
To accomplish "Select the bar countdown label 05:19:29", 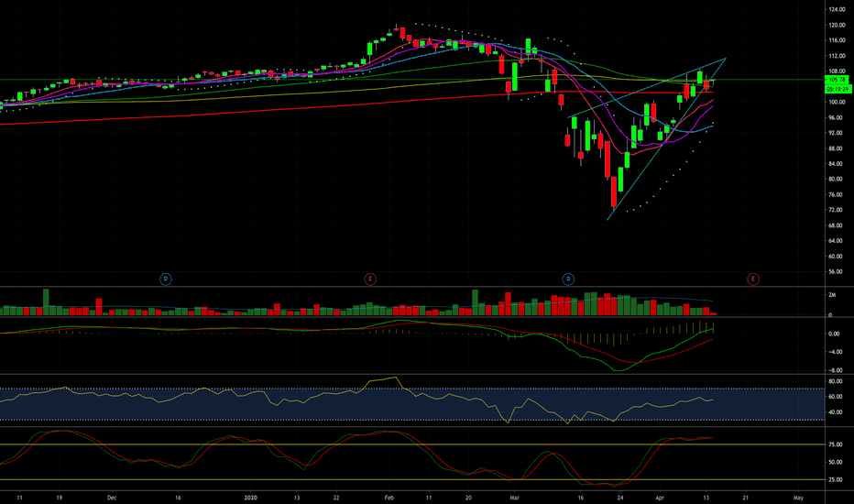I will coord(838,89).
